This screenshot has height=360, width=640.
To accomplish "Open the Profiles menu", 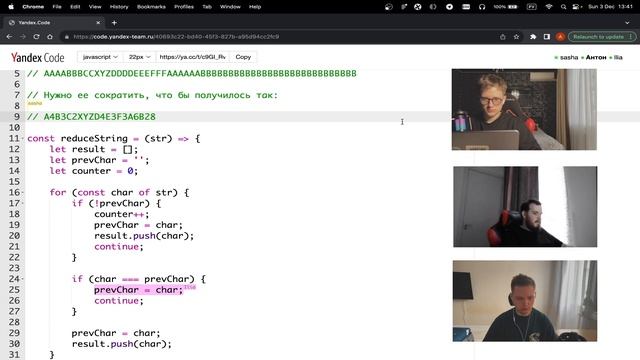I will coord(184,7).
